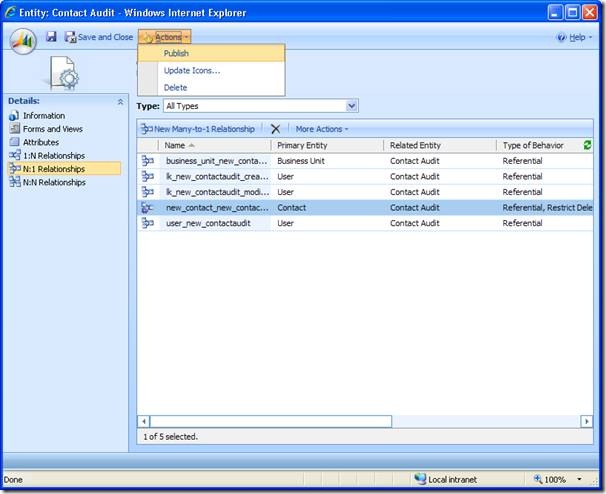606x494 pixels.
Task: Click the delete X icon in the grid toolbar
Action: click(275, 129)
